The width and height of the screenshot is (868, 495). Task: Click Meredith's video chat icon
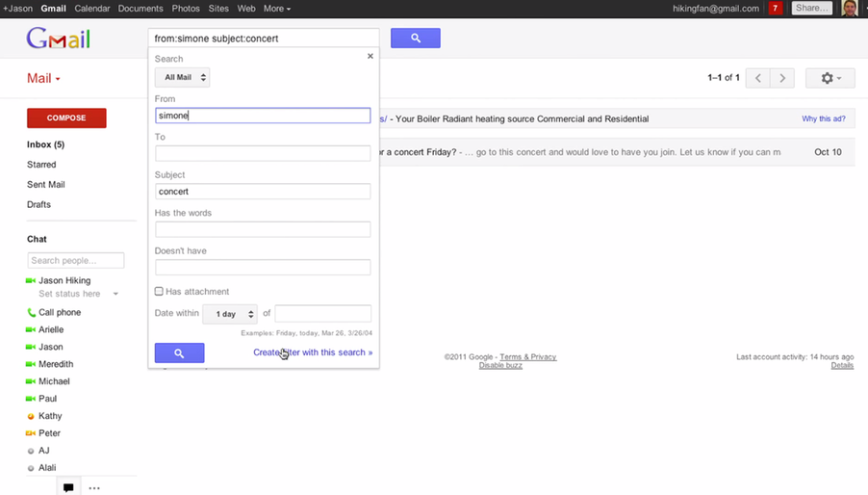(31, 364)
